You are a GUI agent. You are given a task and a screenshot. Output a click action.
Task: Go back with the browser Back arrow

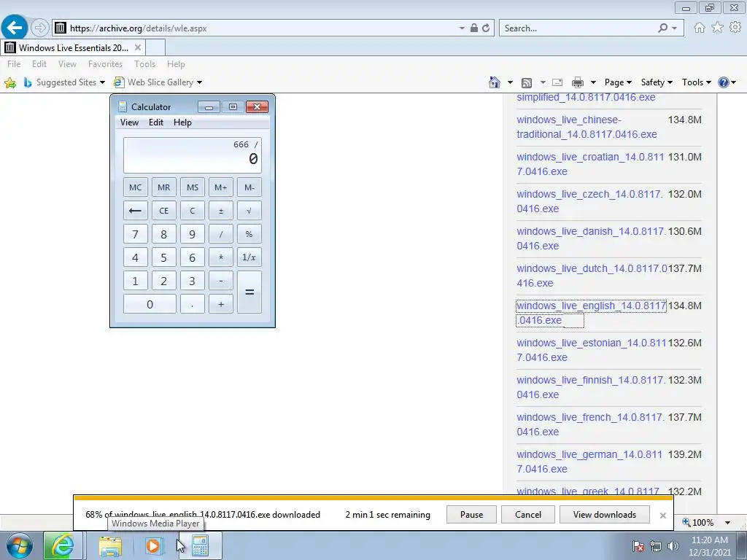tap(15, 28)
